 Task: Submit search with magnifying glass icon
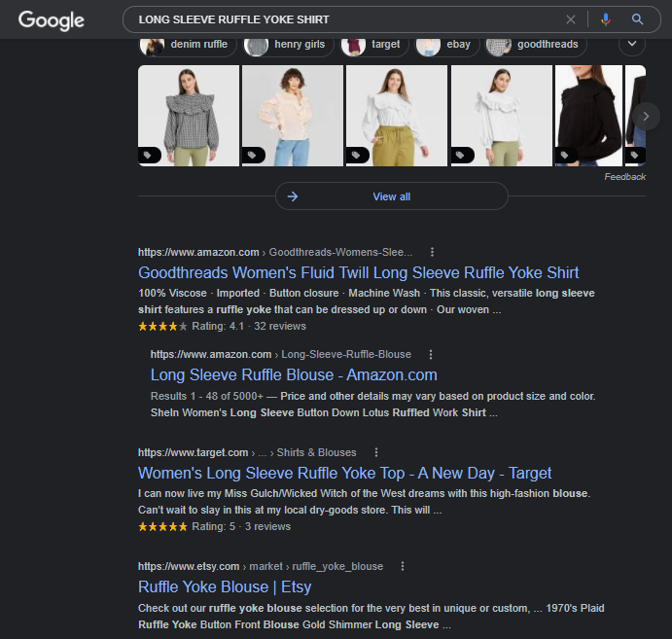point(637,19)
